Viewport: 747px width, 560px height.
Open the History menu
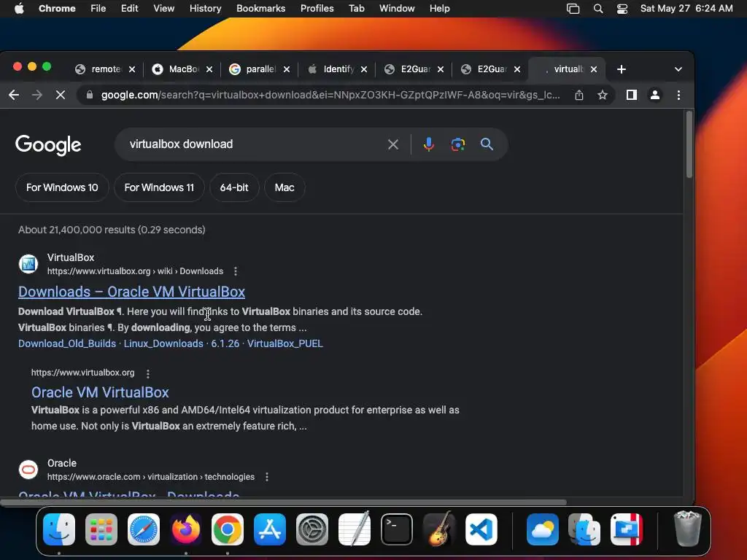[205, 9]
